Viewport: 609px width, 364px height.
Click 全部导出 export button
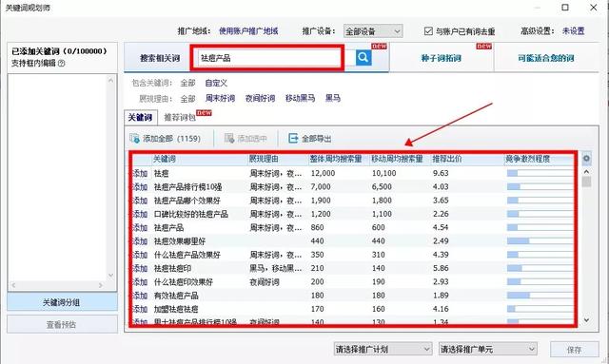click(310, 139)
